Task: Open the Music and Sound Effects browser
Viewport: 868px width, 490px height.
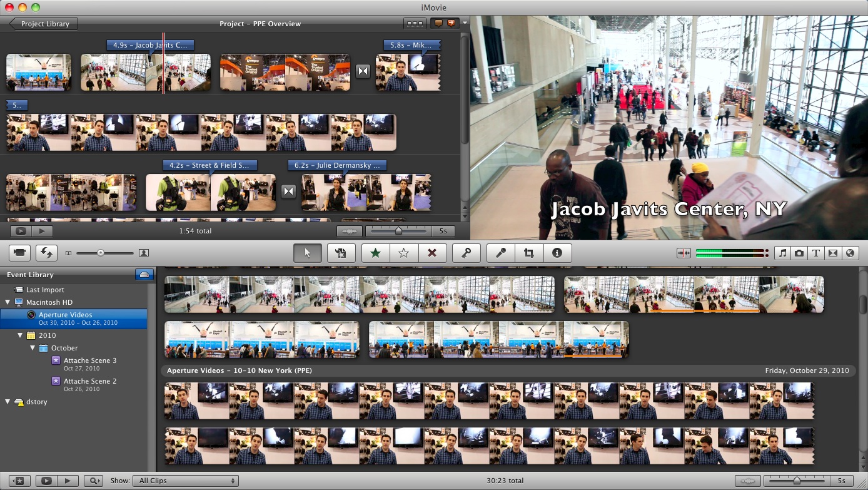Action: (783, 253)
